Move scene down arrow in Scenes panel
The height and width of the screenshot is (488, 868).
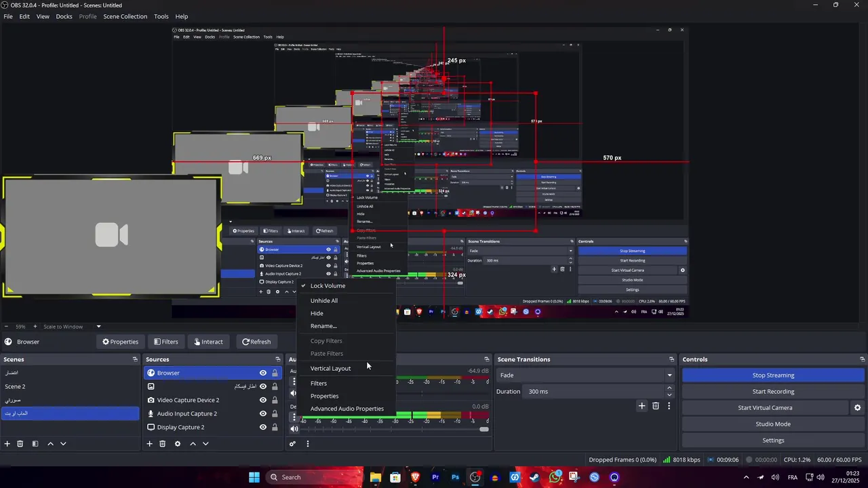63,444
